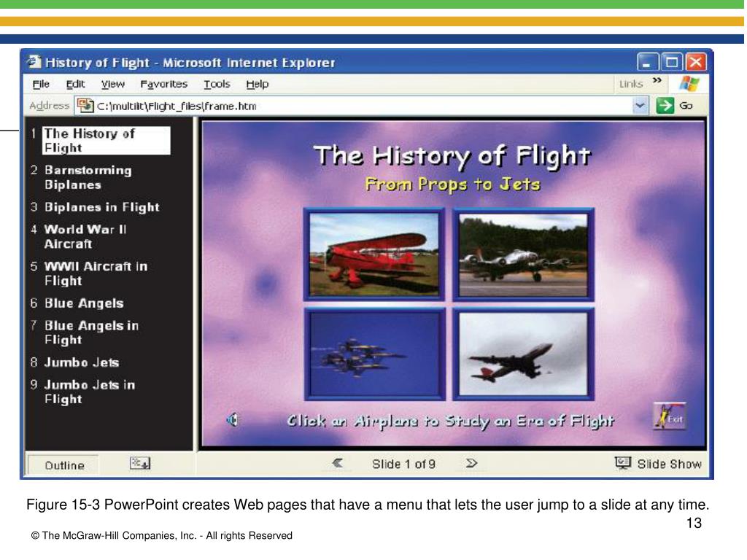Click the page icon in Address bar
This screenshot has height=560, width=747.
click(85, 105)
